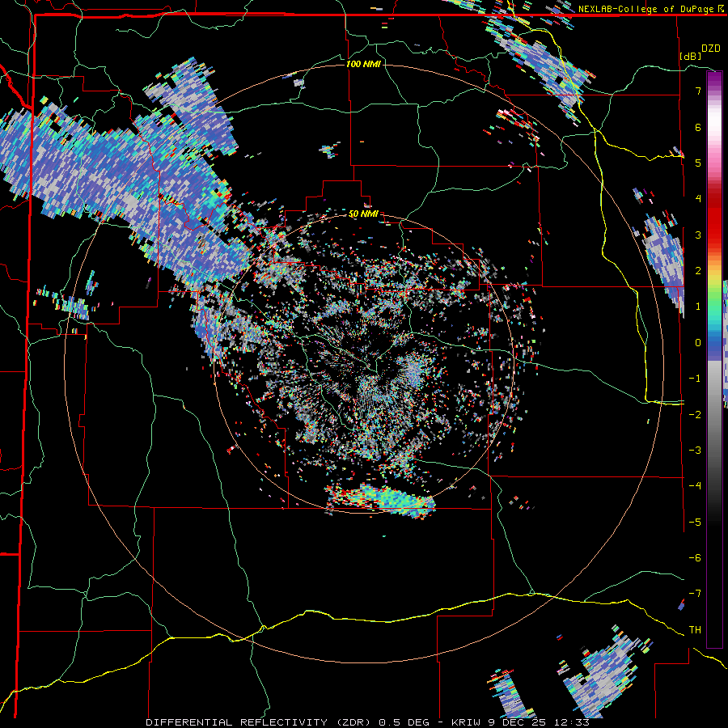Click the 6 value on color scale
This screenshot has height=728, width=728.
point(697,127)
